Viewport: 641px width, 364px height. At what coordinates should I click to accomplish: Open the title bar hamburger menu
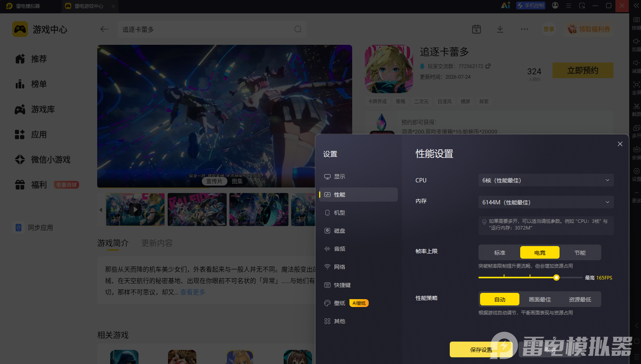[569, 6]
